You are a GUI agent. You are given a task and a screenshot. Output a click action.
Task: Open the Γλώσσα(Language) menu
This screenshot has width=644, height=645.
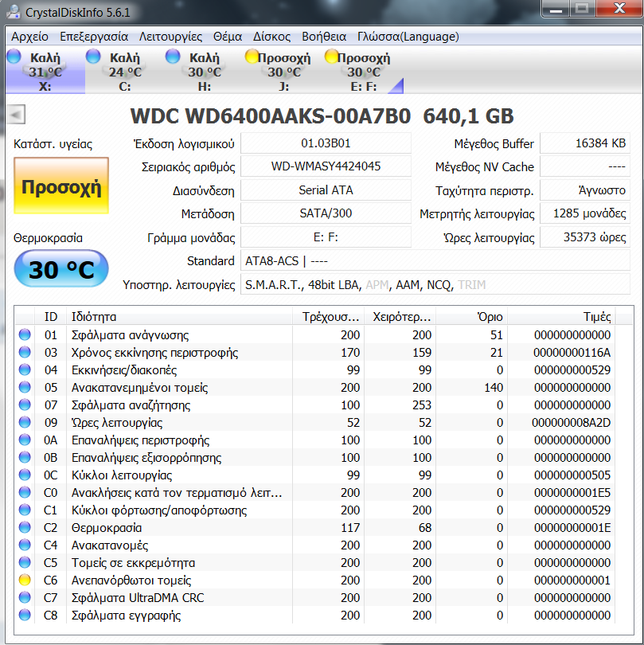[x=408, y=37]
